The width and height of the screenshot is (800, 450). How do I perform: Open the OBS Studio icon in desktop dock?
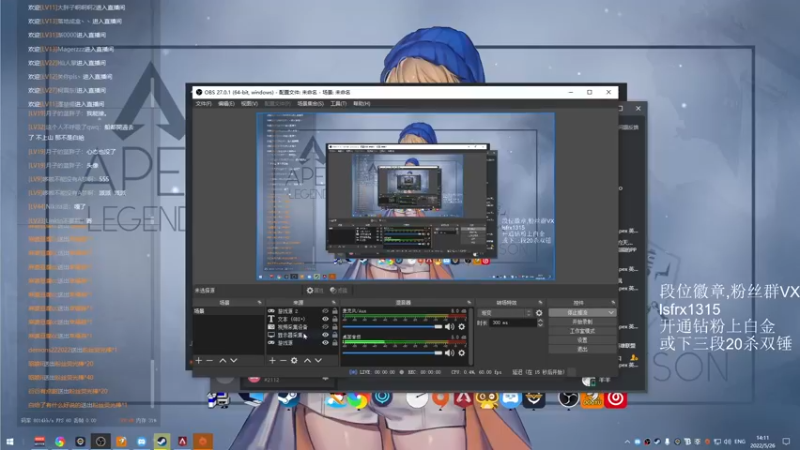click(567, 399)
